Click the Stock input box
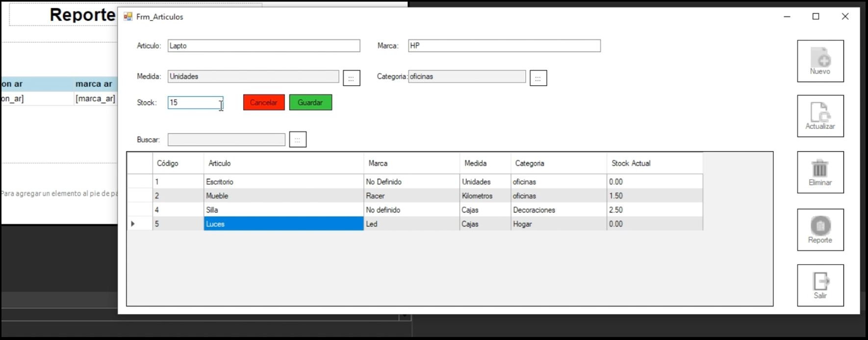 pyautogui.click(x=195, y=102)
